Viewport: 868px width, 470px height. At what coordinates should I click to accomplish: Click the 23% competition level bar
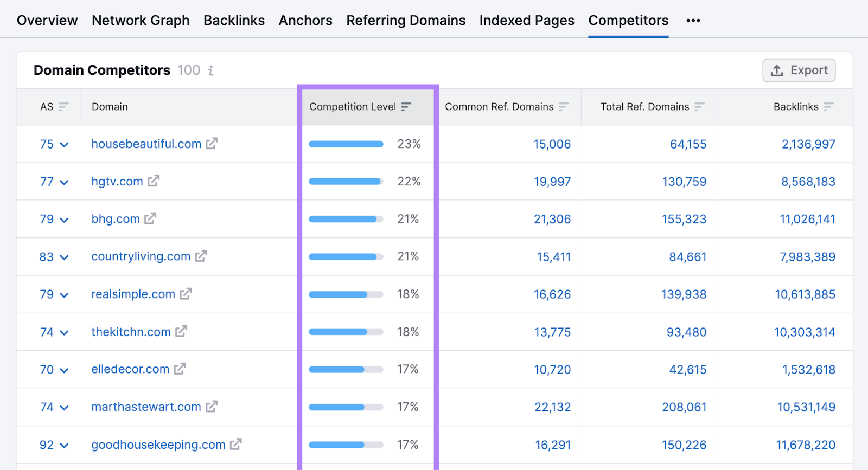346,144
